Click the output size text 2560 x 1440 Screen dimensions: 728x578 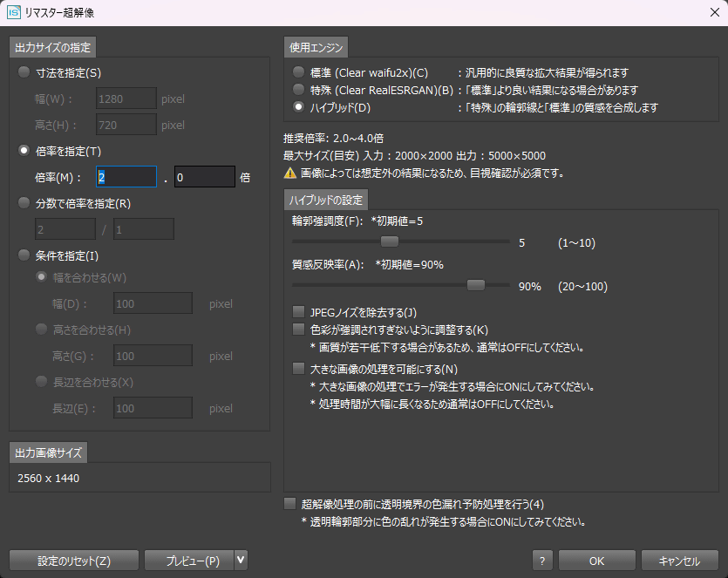(x=48, y=479)
